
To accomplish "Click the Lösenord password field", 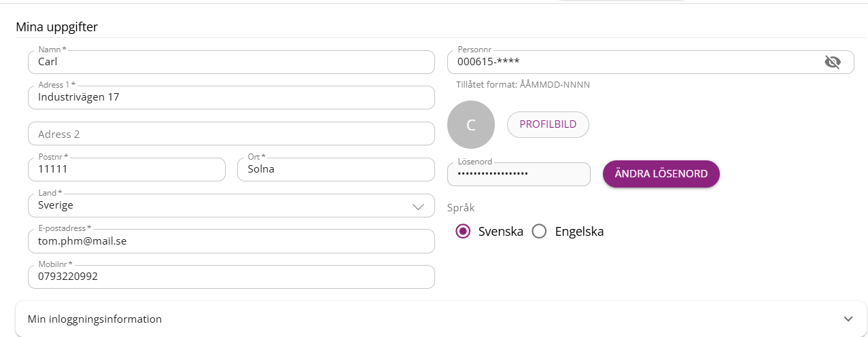I will (519, 175).
